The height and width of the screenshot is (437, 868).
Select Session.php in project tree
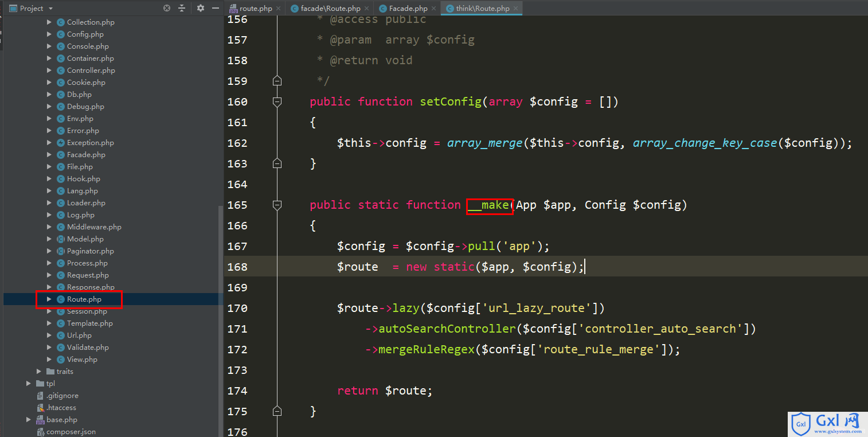click(87, 311)
